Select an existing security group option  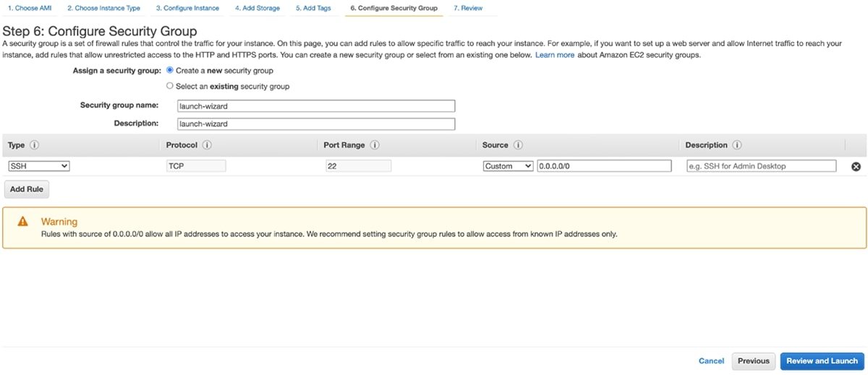point(170,86)
